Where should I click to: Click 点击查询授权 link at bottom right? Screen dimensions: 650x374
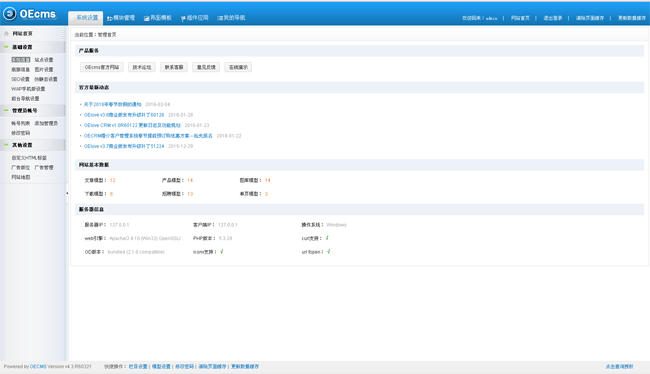[619, 367]
